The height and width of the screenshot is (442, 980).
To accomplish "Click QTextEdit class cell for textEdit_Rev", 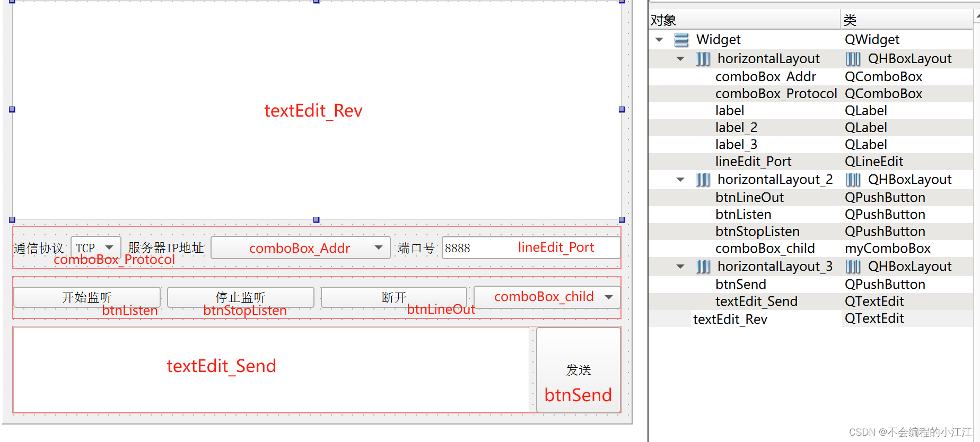I will pyautogui.click(x=874, y=319).
